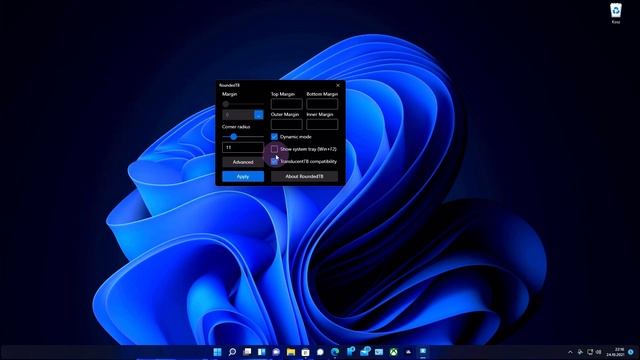640x360 pixels.
Task: Open taskbar Search
Action: pyautogui.click(x=232, y=352)
